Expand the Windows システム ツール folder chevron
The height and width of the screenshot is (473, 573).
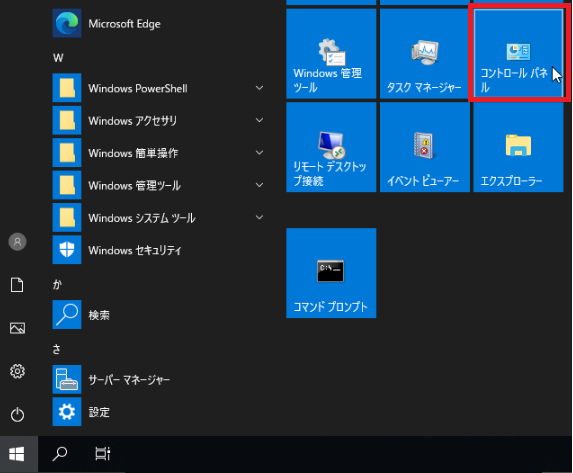click(259, 217)
